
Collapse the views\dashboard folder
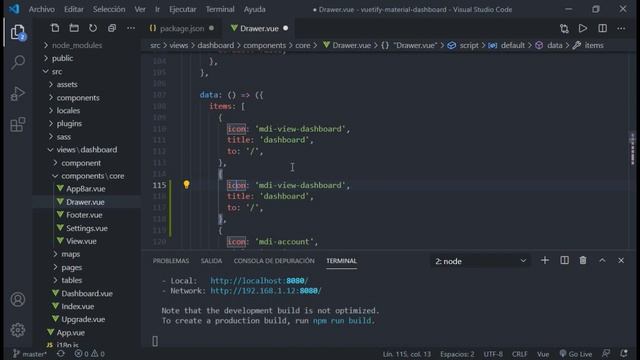click(82, 150)
